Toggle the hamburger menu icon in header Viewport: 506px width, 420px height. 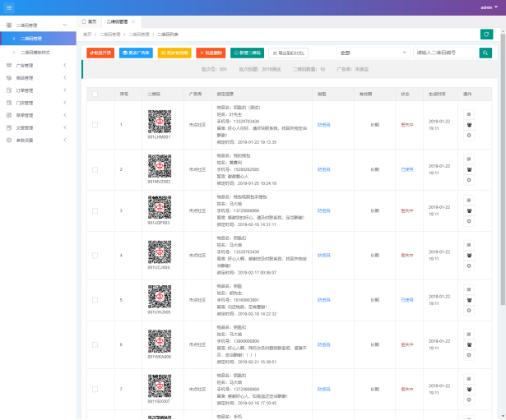(9, 7)
